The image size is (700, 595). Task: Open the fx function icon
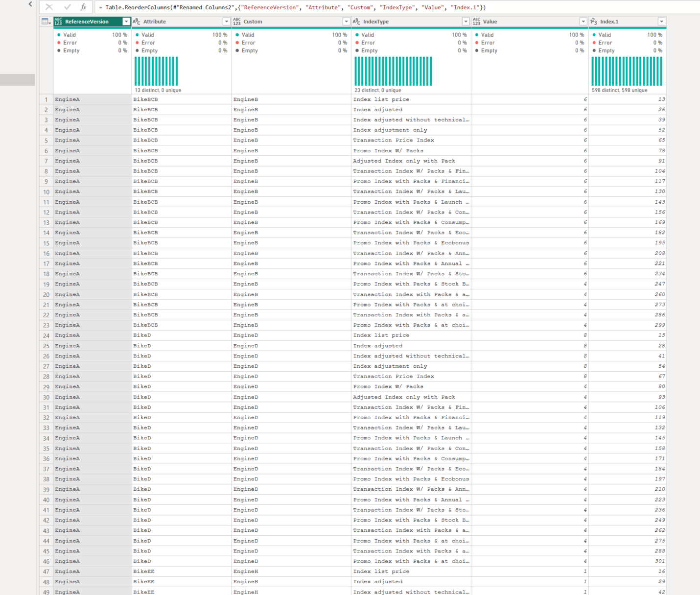[84, 7]
